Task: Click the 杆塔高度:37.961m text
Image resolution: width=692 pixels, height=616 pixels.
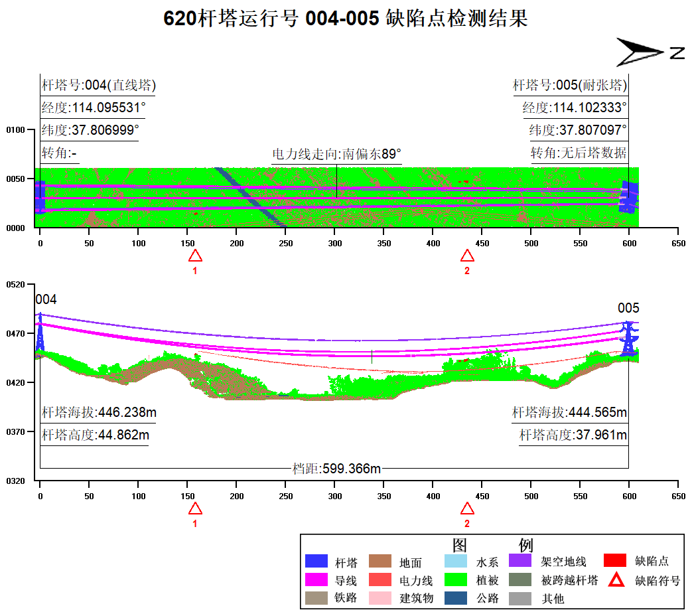Action: 573,435
